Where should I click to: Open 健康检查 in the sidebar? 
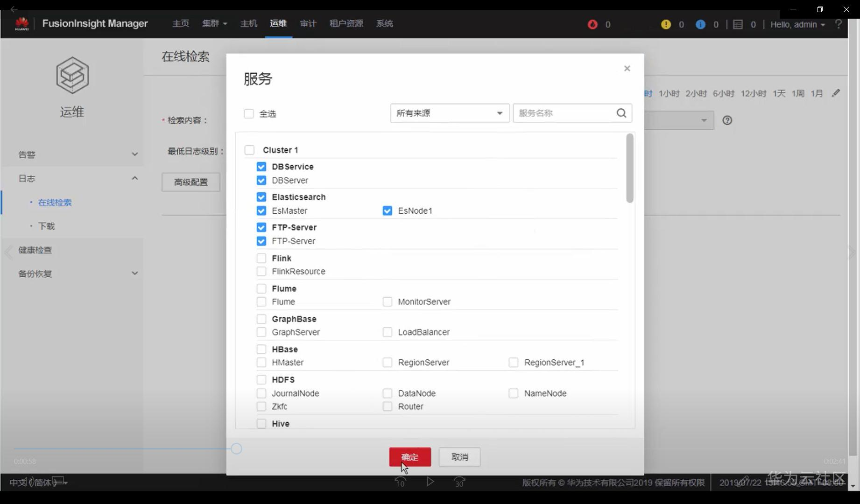[35, 250]
